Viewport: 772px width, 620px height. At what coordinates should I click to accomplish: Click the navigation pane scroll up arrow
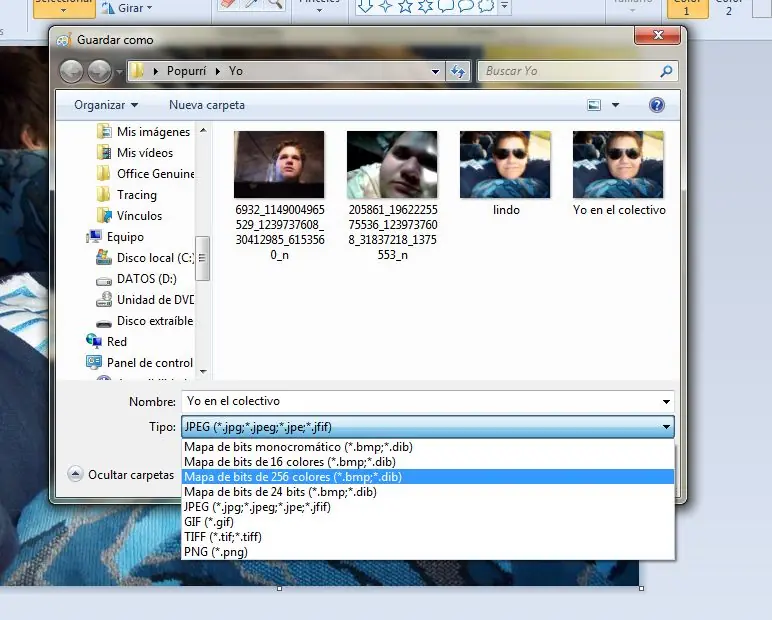[x=203, y=131]
